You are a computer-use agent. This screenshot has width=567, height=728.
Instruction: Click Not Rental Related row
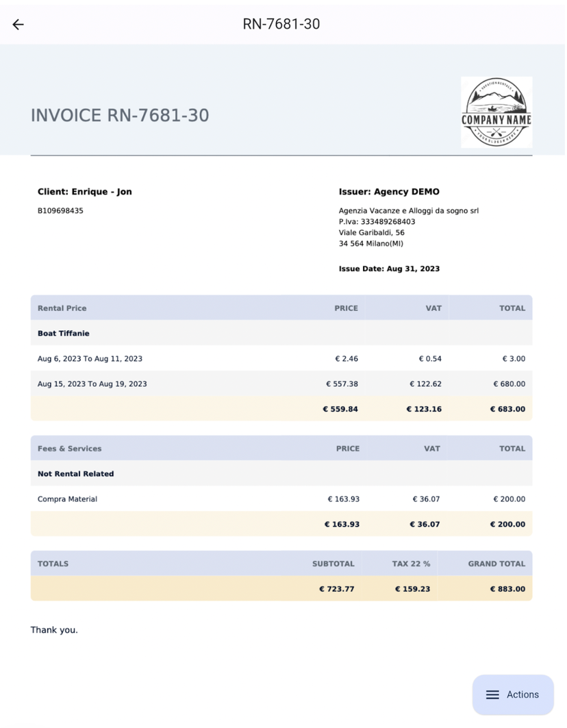click(281, 474)
